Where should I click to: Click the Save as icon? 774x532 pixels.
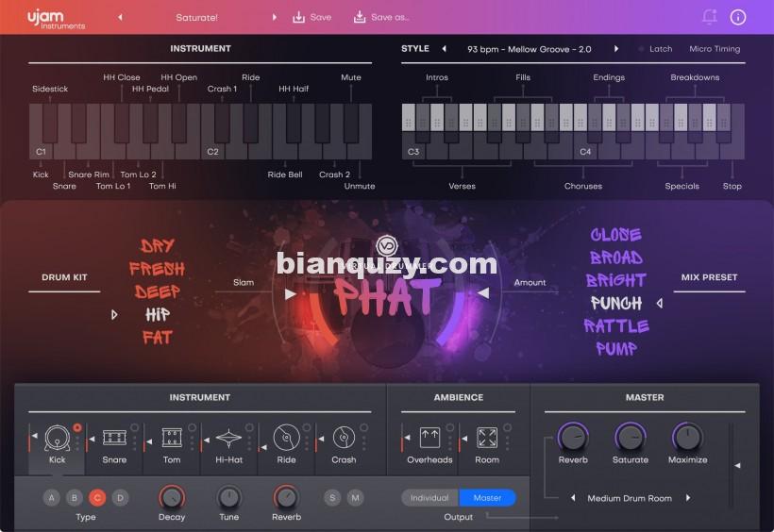tap(360, 17)
